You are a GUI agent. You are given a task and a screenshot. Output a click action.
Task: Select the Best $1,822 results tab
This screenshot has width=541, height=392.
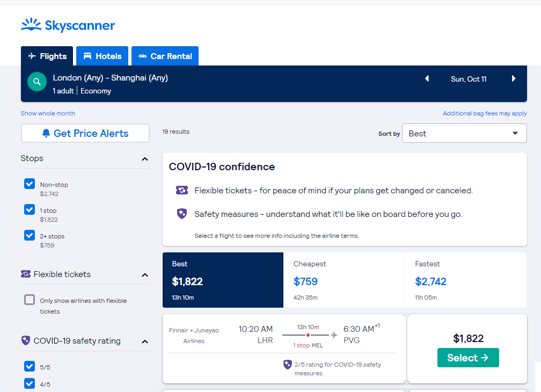223,280
